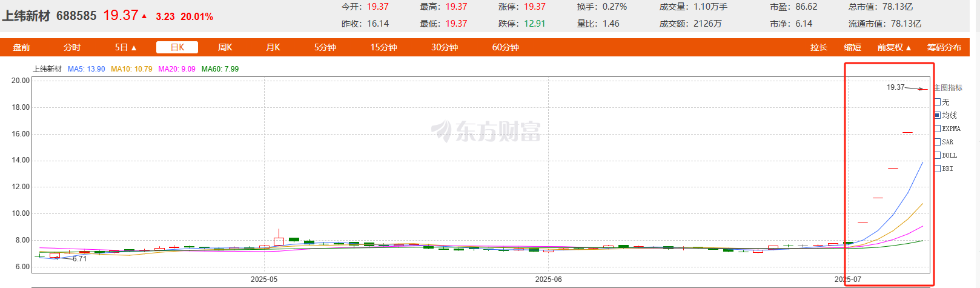Toggle the 均线 moving average checkbox
980x288 pixels.
938,115
